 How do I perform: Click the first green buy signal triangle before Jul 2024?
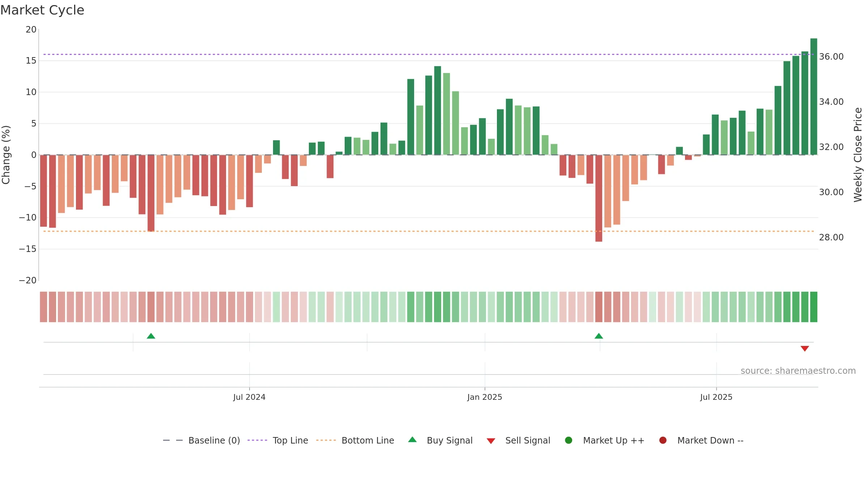coord(151,336)
